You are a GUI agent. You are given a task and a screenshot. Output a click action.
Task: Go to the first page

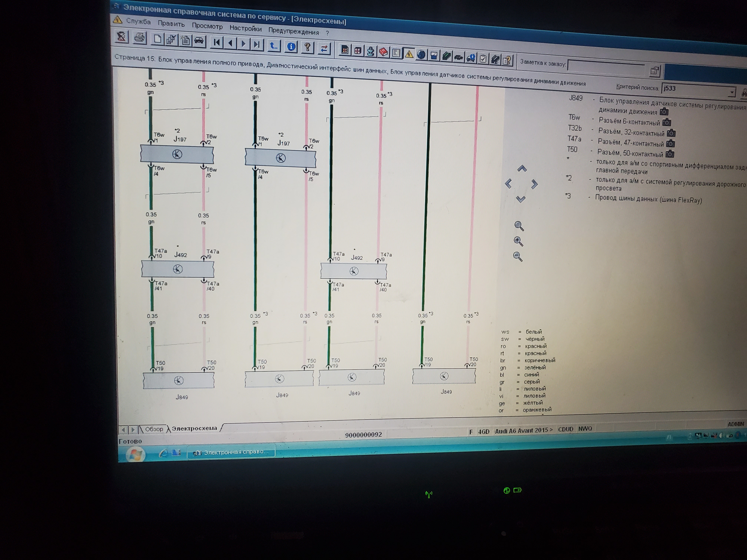tap(216, 43)
